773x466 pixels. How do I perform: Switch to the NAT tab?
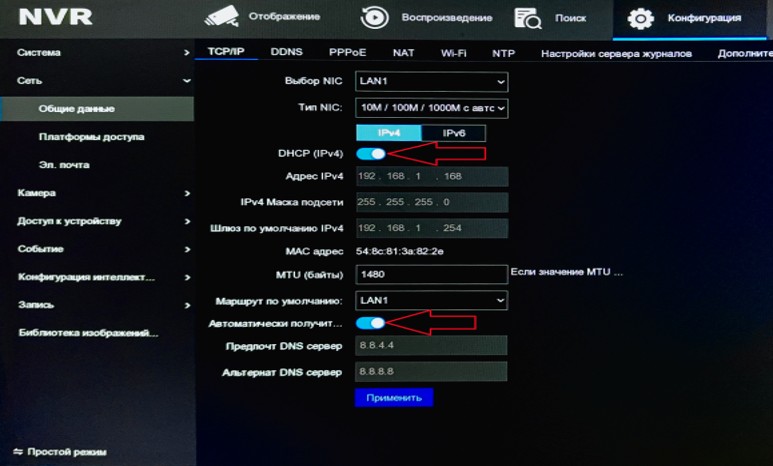403,53
